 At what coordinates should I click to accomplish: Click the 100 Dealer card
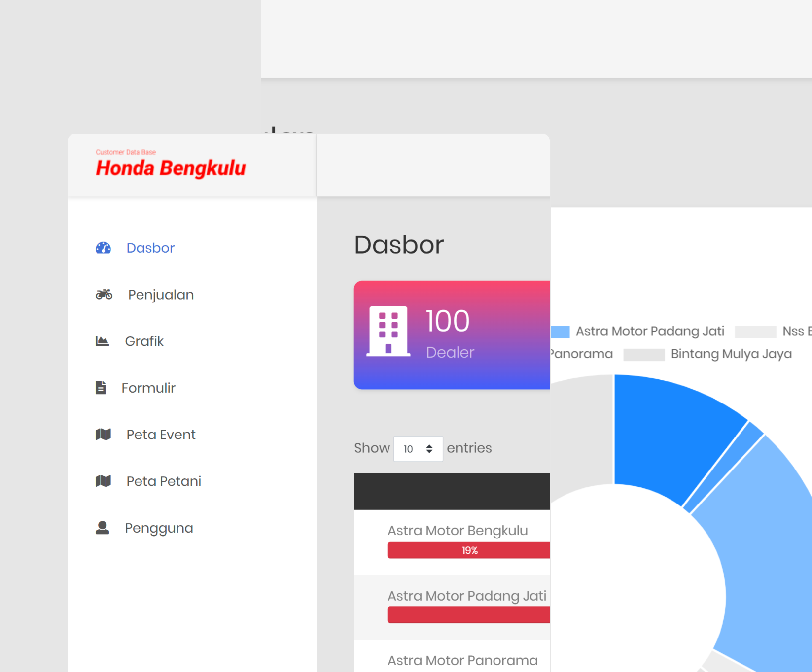coord(452,335)
